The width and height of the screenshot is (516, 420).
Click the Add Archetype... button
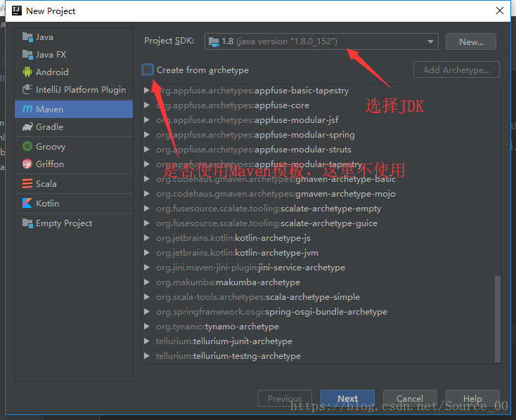456,70
